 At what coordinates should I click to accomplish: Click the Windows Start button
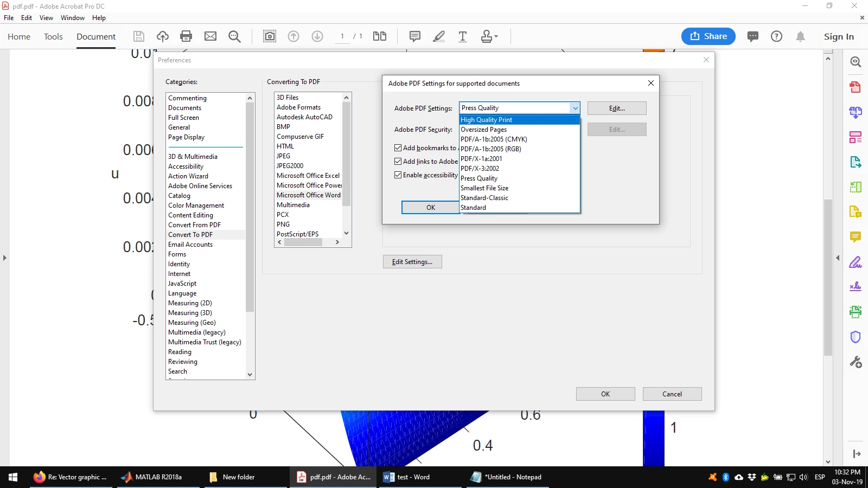click(x=13, y=477)
